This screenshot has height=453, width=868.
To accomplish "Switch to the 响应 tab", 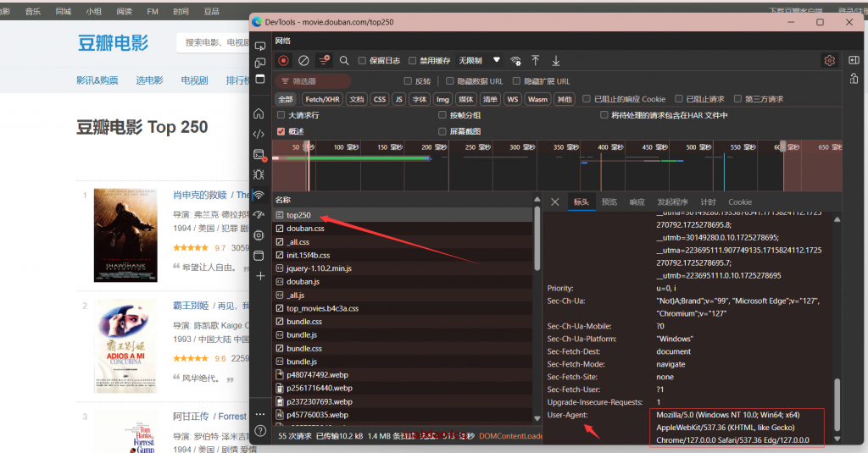I will pyautogui.click(x=637, y=202).
